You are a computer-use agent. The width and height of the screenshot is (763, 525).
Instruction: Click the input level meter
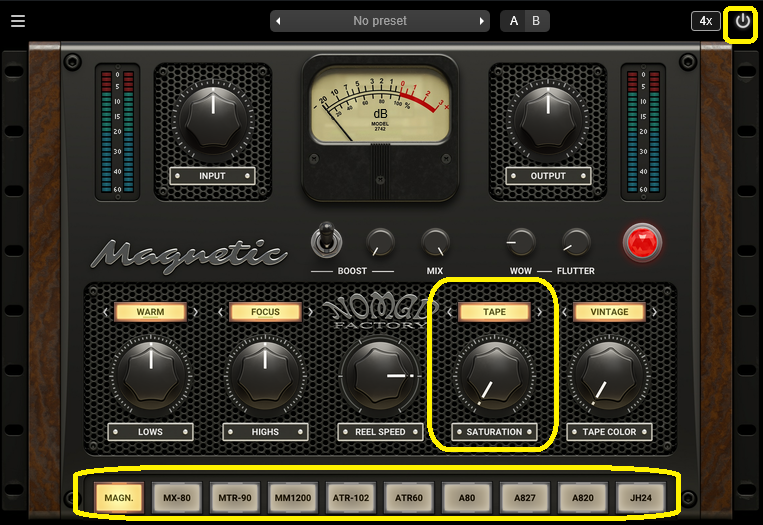117,132
